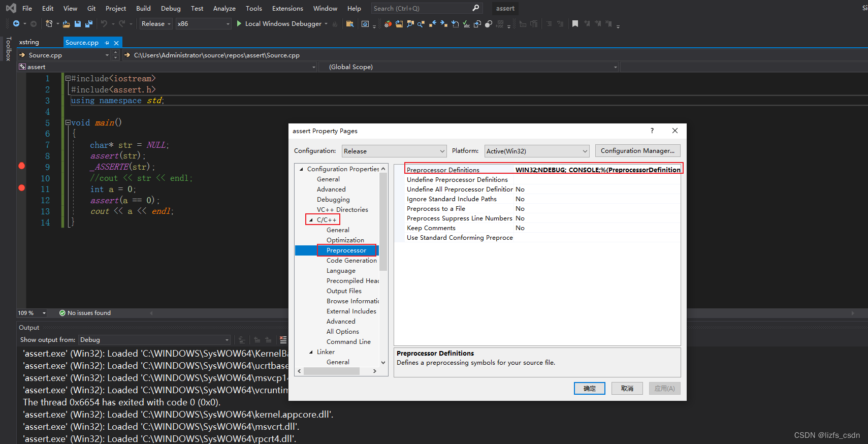Clear all output with the red-X list icon
This screenshot has height=444, width=868.
pyautogui.click(x=283, y=340)
